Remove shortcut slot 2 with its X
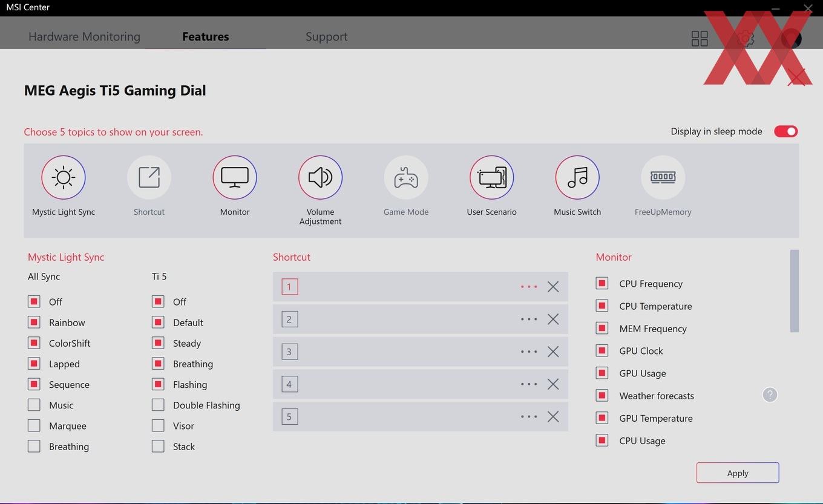Viewport: 823px width, 504px height. (x=553, y=319)
